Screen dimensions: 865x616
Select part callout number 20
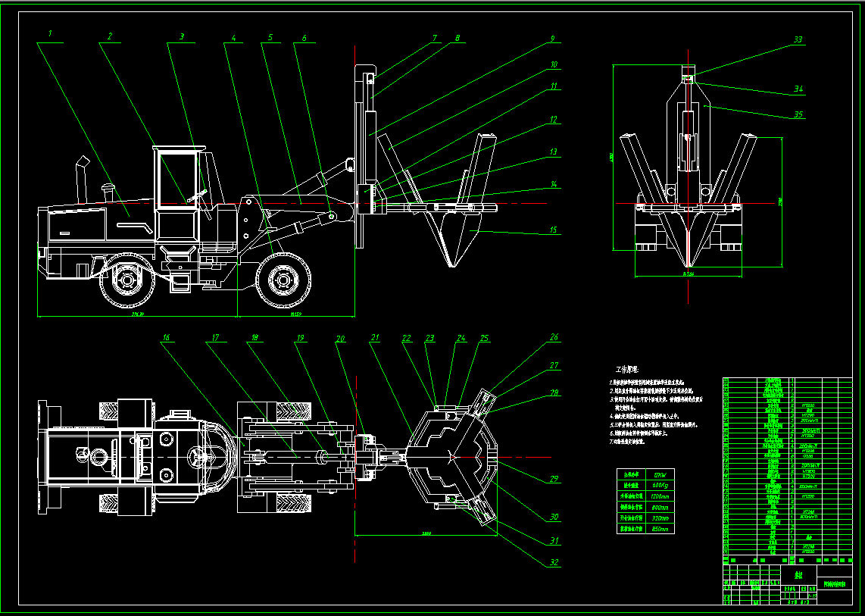coord(341,339)
